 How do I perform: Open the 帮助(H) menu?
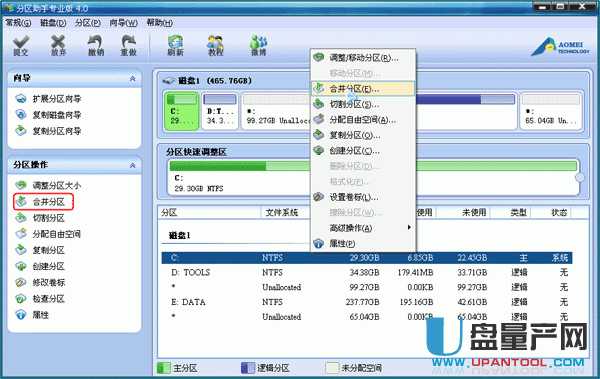tap(160, 23)
